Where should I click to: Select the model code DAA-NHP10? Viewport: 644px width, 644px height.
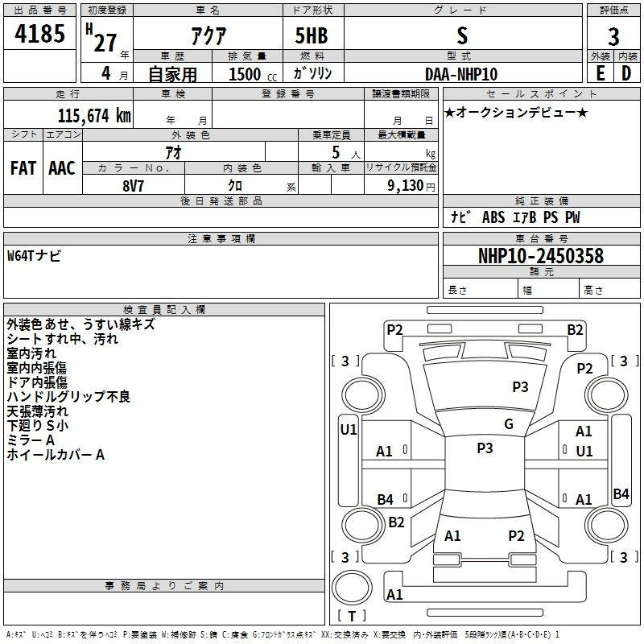461,73
